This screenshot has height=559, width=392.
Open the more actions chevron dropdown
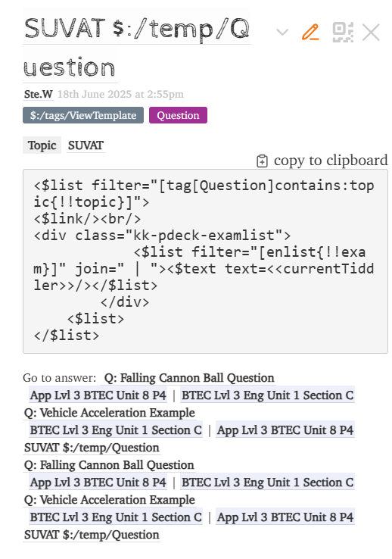coord(282,33)
